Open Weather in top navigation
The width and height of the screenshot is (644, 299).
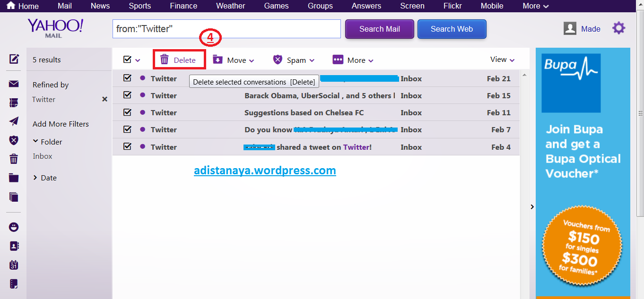click(x=231, y=6)
